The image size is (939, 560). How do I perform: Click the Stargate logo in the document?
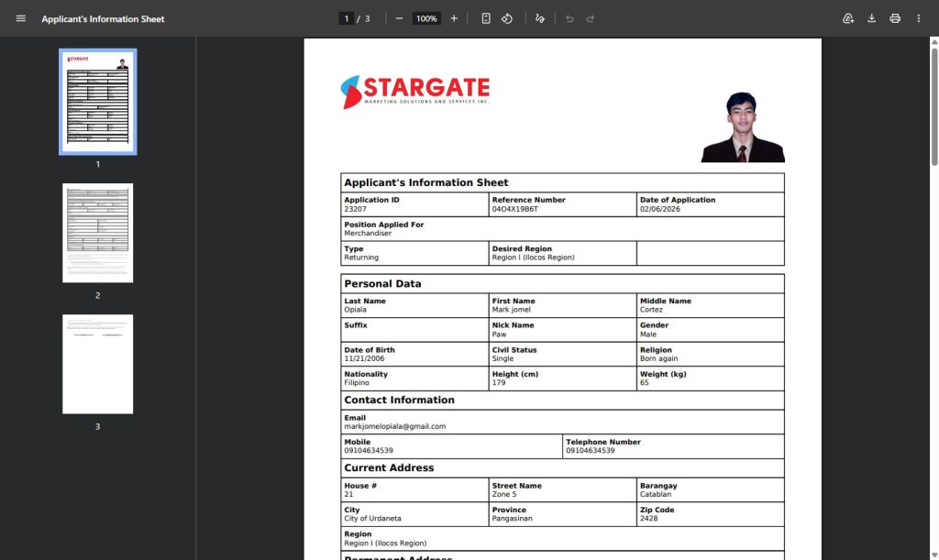(414, 92)
